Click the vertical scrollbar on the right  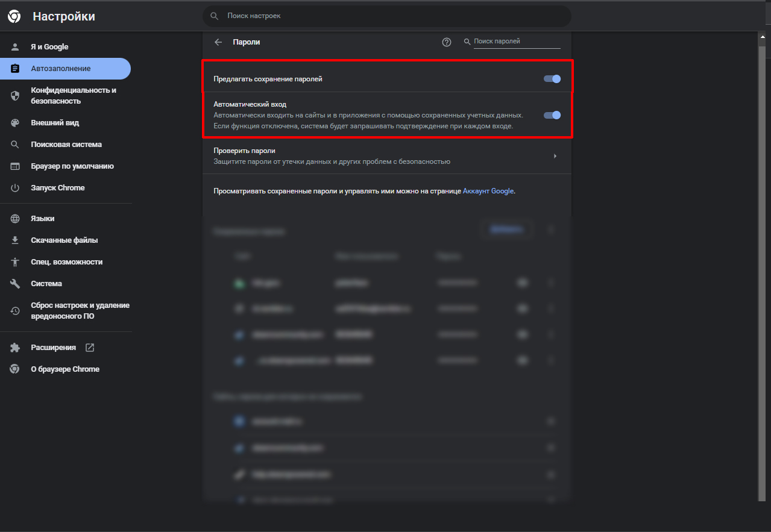[761, 241]
